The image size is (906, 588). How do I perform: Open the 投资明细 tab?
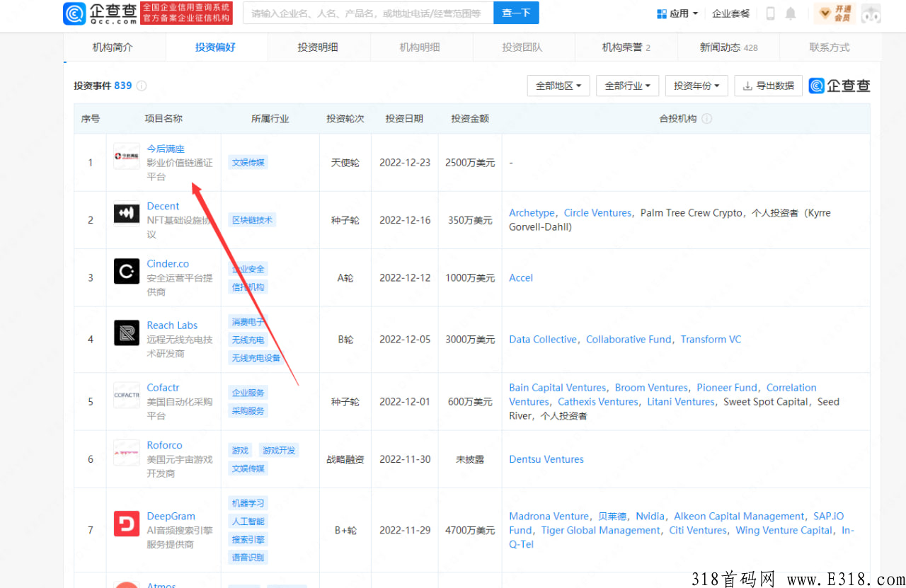318,47
